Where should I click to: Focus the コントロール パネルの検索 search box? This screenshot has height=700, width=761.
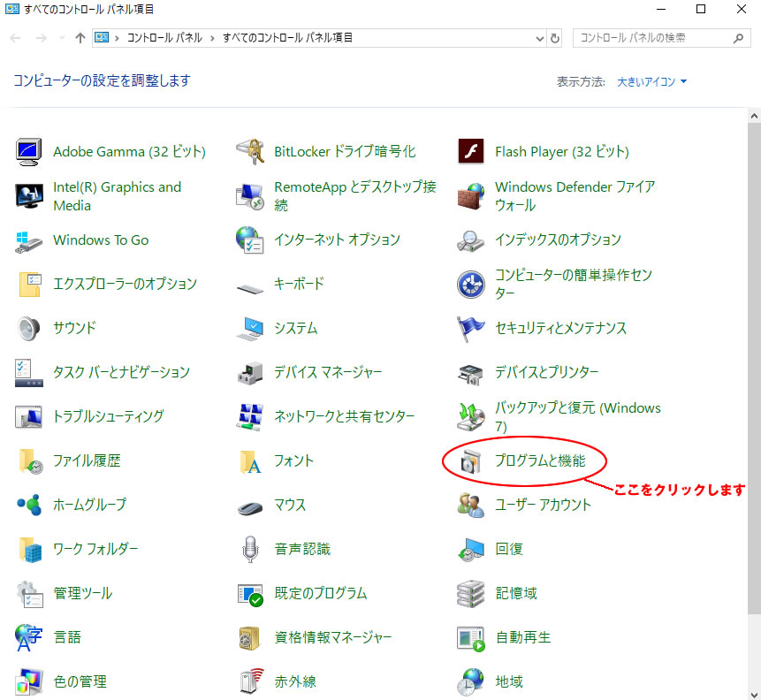click(x=661, y=38)
